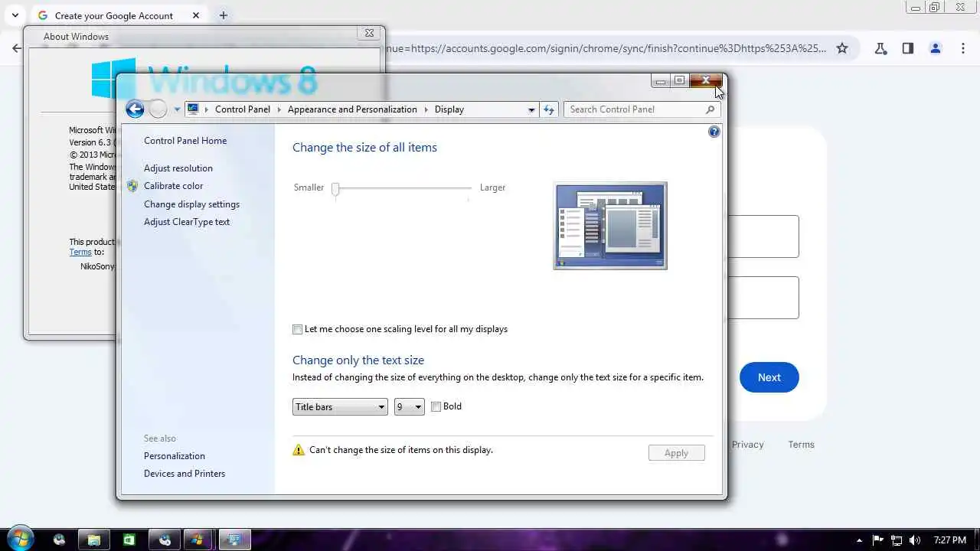Click the display scaling preview thumbnail
The image size is (980, 551).
(610, 226)
